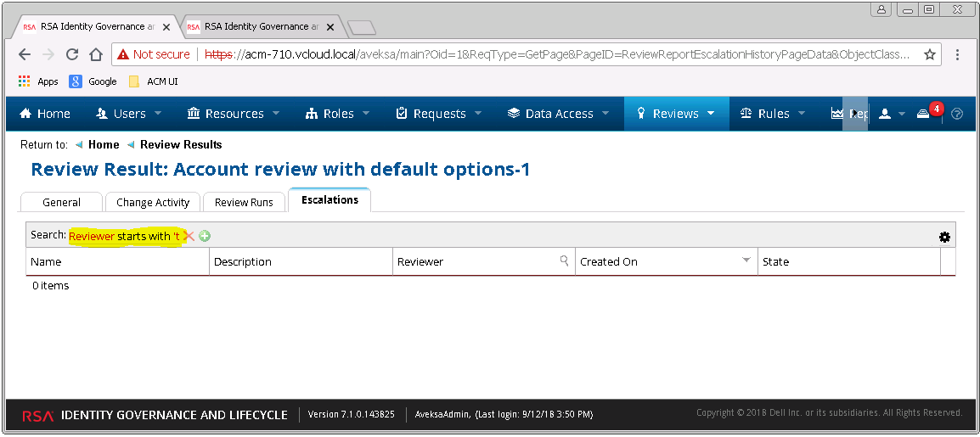
Task: Remove the Reviewer search filter with red X
Action: 189,236
